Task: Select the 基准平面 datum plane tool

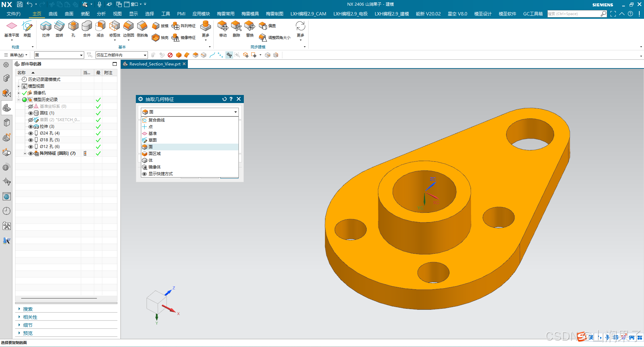Action: (12, 29)
